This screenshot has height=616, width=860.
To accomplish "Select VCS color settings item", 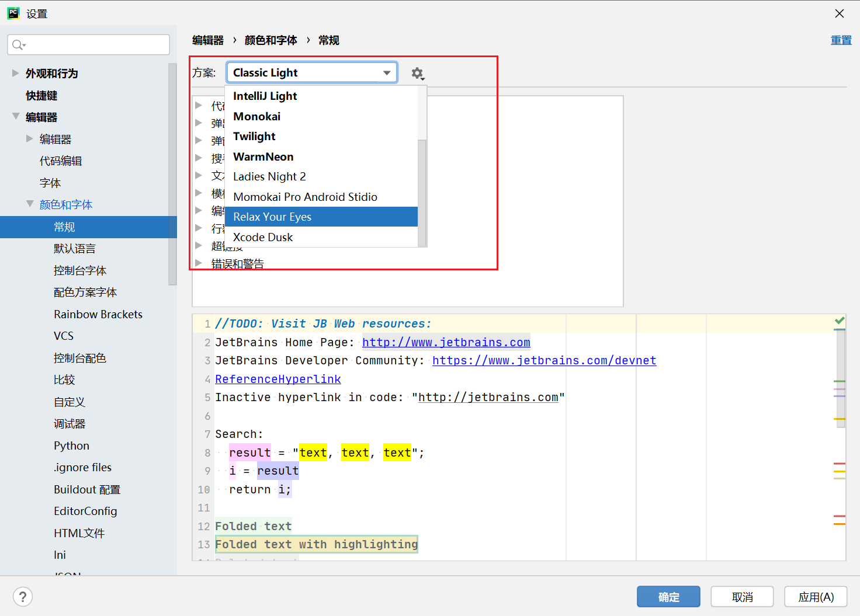I will point(64,336).
